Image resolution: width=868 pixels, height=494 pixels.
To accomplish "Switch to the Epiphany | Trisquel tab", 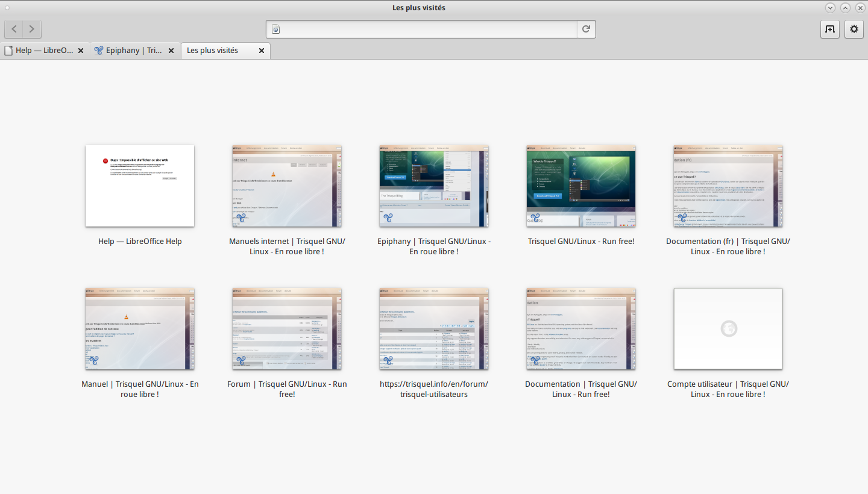I will [x=136, y=51].
